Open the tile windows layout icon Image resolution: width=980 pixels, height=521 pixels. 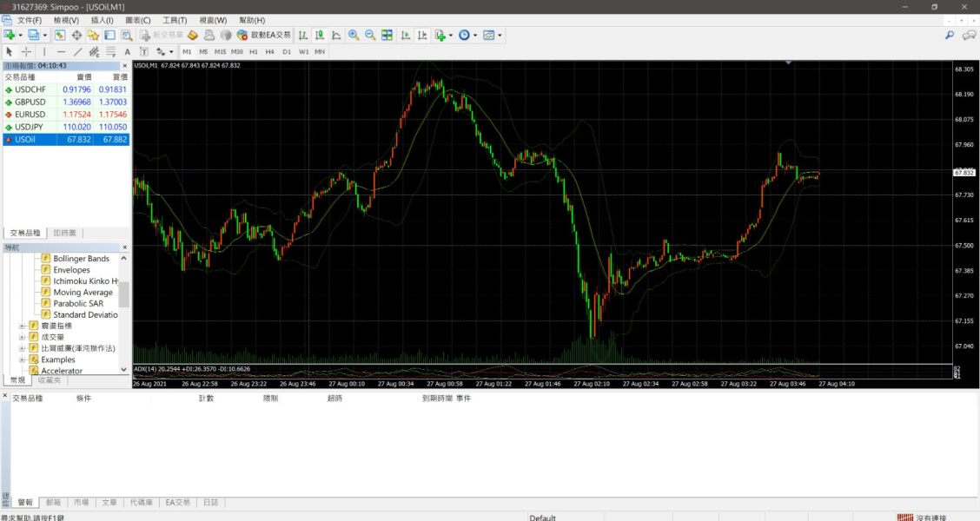pos(387,36)
